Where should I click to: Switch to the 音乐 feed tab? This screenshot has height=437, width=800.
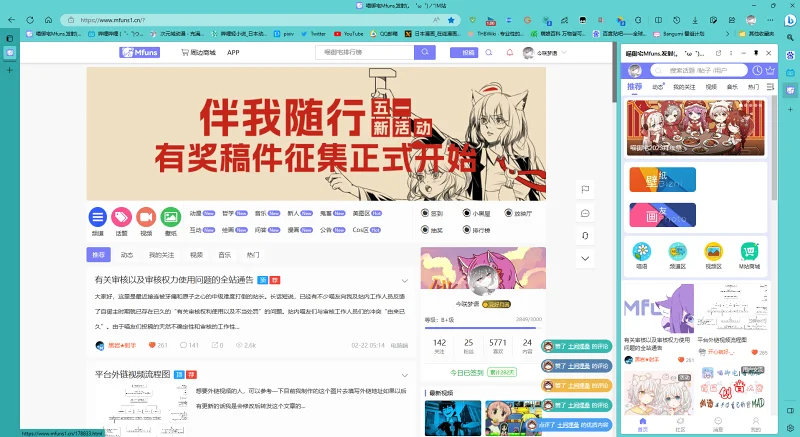tap(224, 255)
